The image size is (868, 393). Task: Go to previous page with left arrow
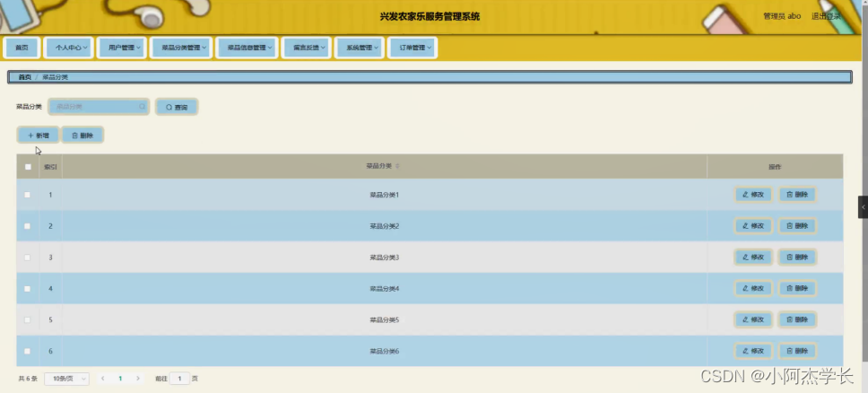[102, 379]
